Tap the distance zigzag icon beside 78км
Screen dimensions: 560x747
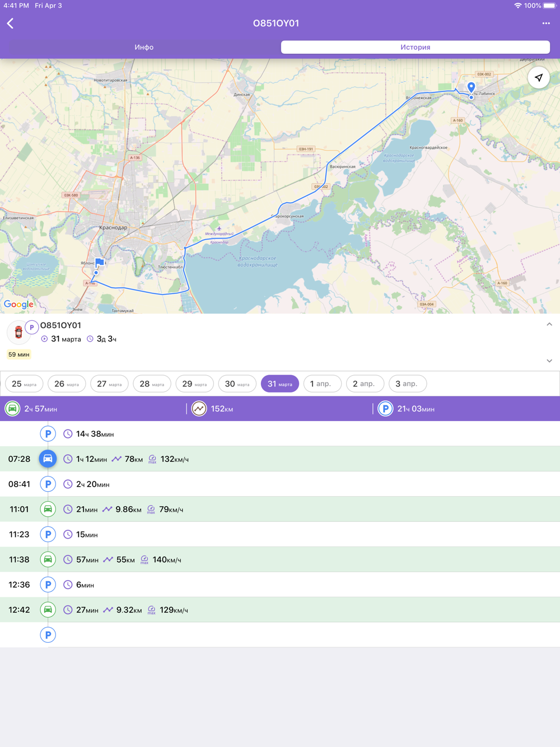pos(116,459)
